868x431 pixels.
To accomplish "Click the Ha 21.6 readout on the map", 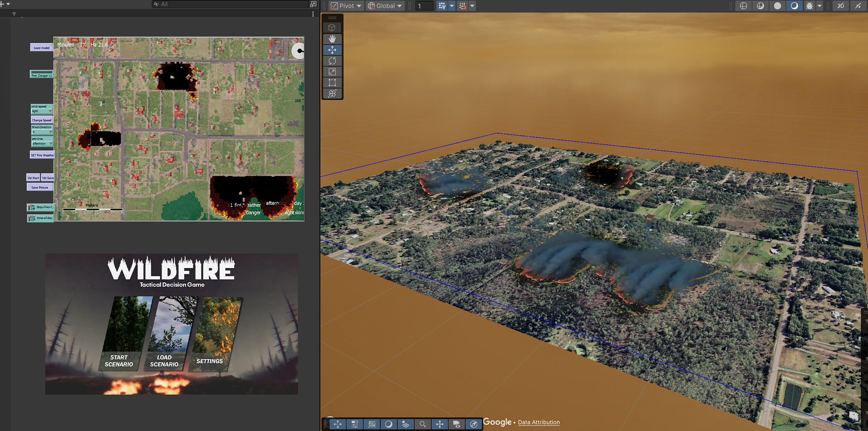I will point(99,45).
